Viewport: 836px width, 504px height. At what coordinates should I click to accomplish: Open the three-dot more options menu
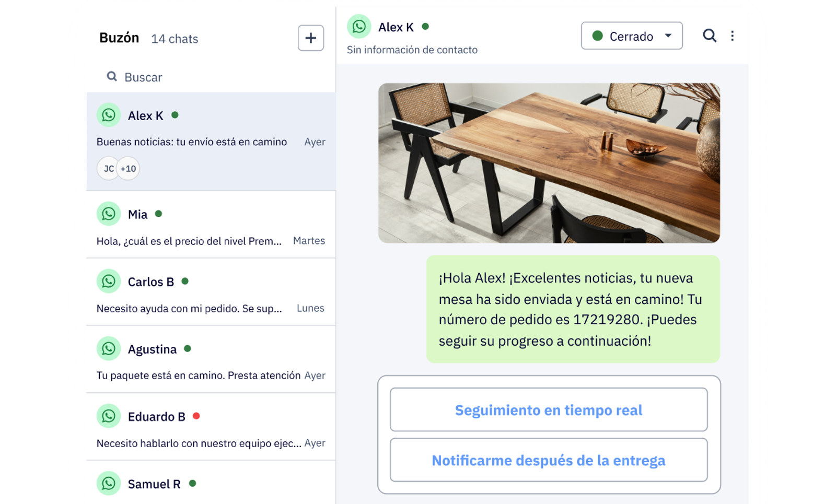[x=732, y=36]
